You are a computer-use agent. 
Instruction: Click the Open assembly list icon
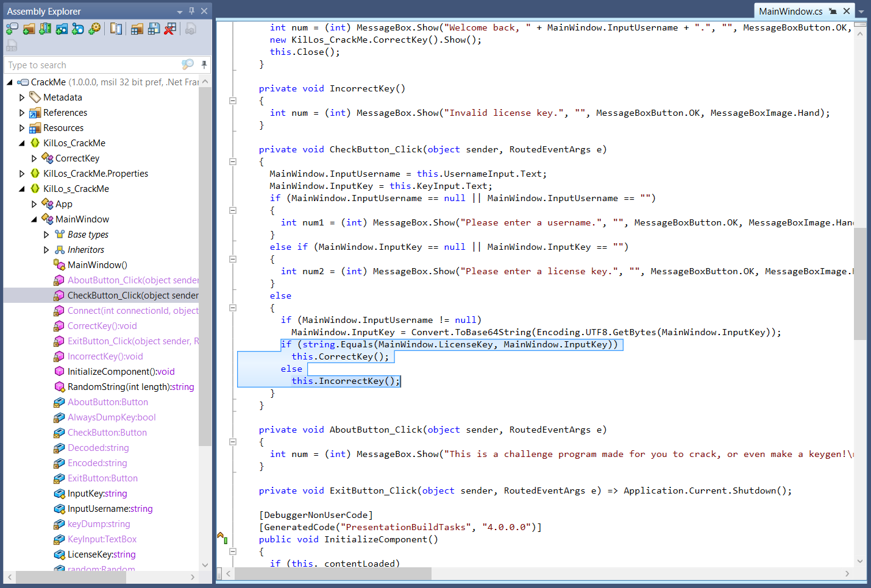click(x=137, y=29)
